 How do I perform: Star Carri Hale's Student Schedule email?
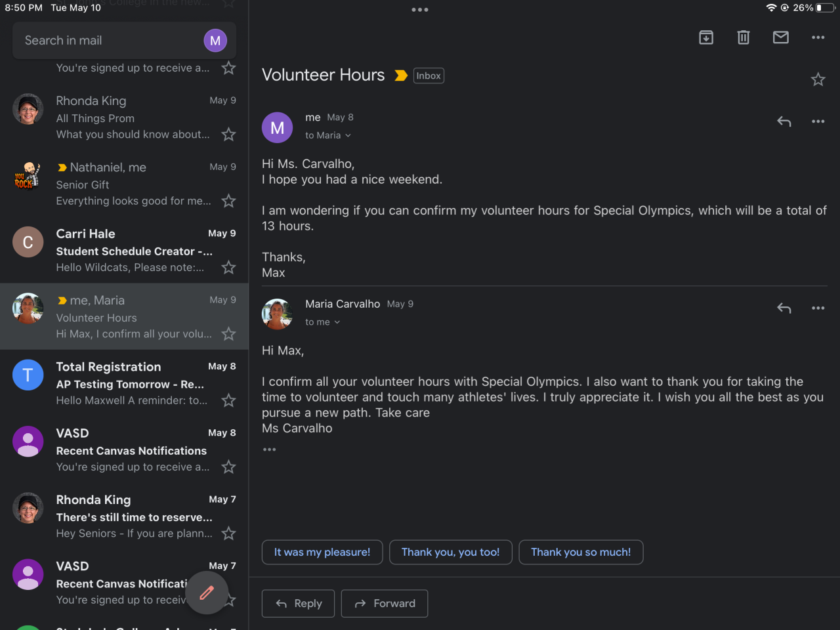(x=228, y=267)
